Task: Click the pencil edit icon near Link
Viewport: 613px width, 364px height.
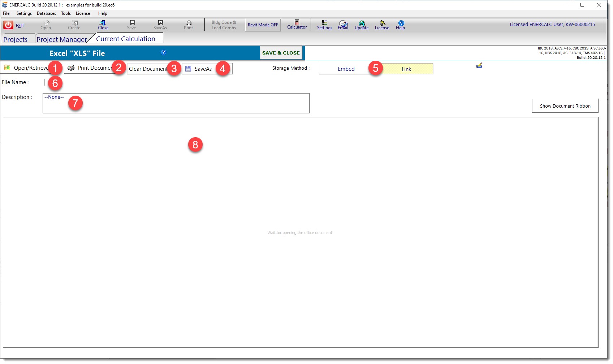Action: 479,66
